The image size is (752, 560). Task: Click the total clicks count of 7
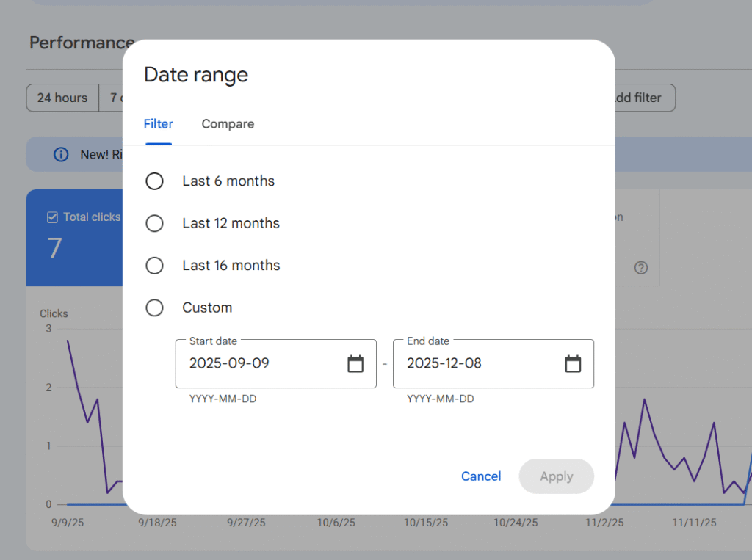coord(55,249)
